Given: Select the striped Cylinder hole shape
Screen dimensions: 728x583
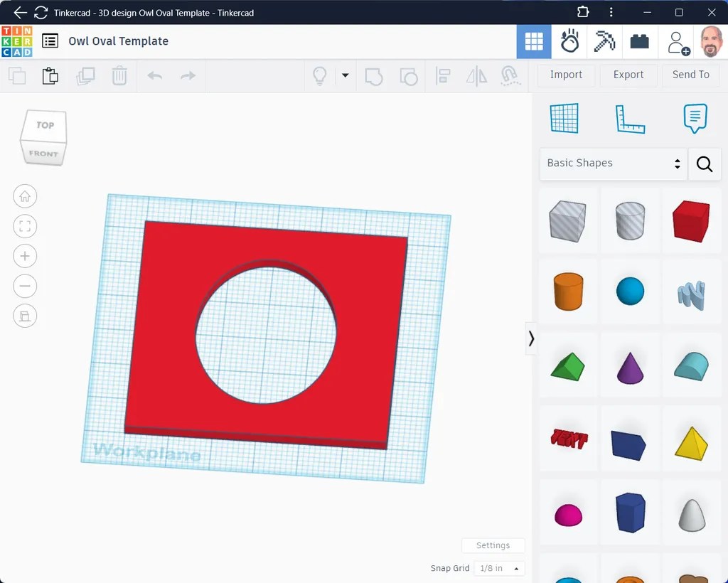Looking at the screenshot, I should coord(630,220).
